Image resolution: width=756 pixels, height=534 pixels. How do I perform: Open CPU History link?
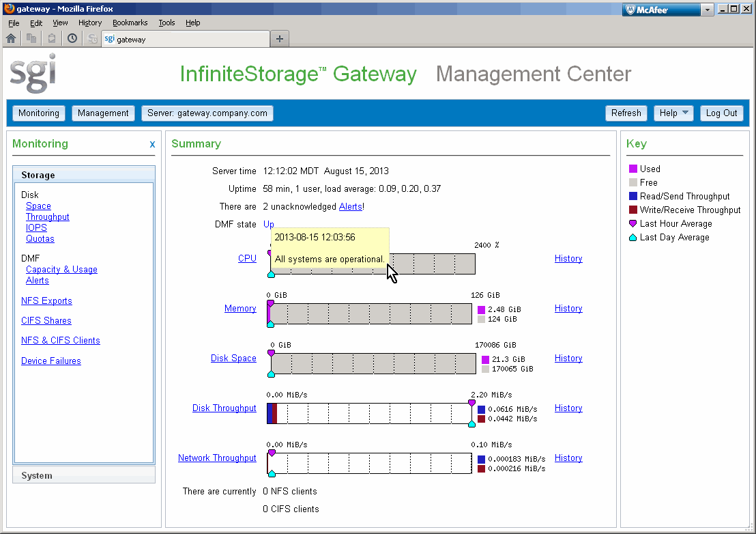click(x=568, y=258)
